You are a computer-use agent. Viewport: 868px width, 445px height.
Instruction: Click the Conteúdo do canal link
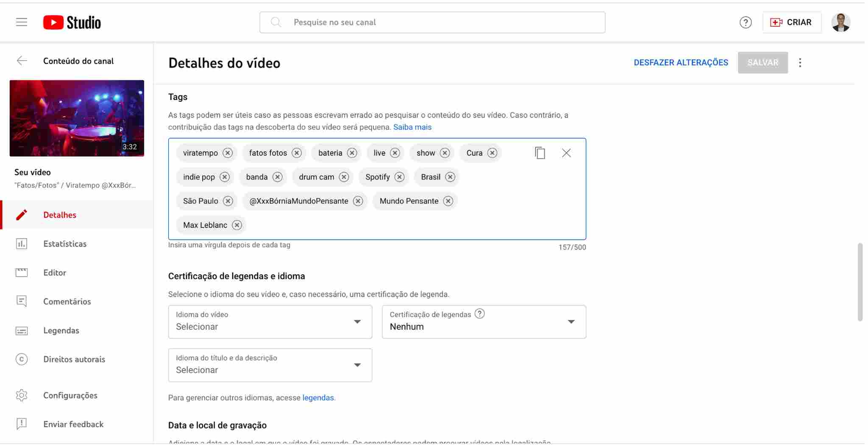tap(78, 61)
